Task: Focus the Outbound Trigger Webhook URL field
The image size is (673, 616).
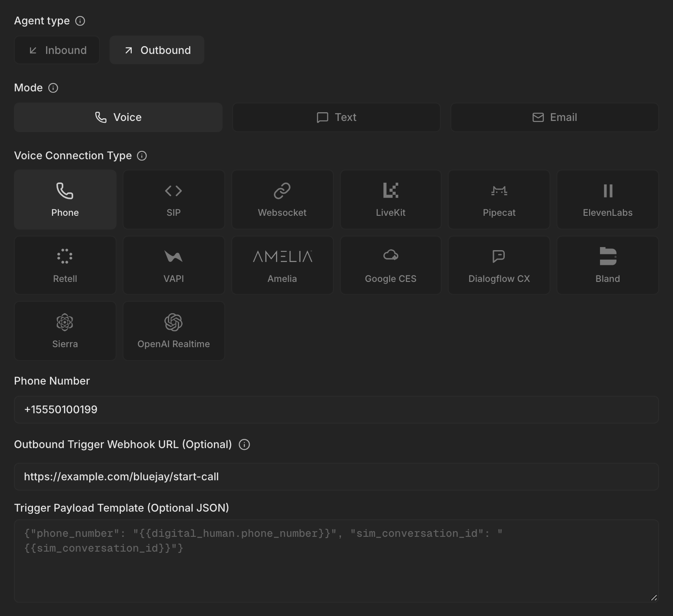Action: pyautogui.click(x=336, y=477)
